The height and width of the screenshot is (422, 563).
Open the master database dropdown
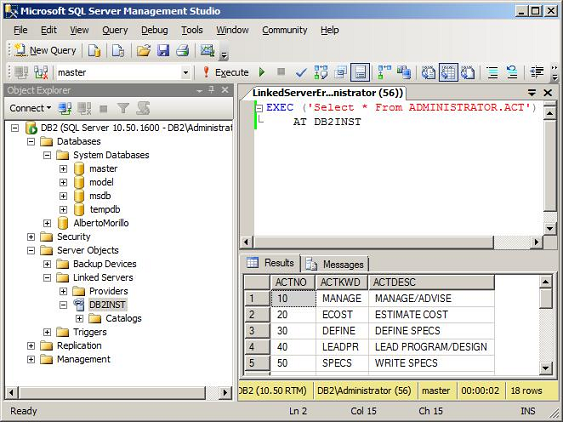[185, 73]
